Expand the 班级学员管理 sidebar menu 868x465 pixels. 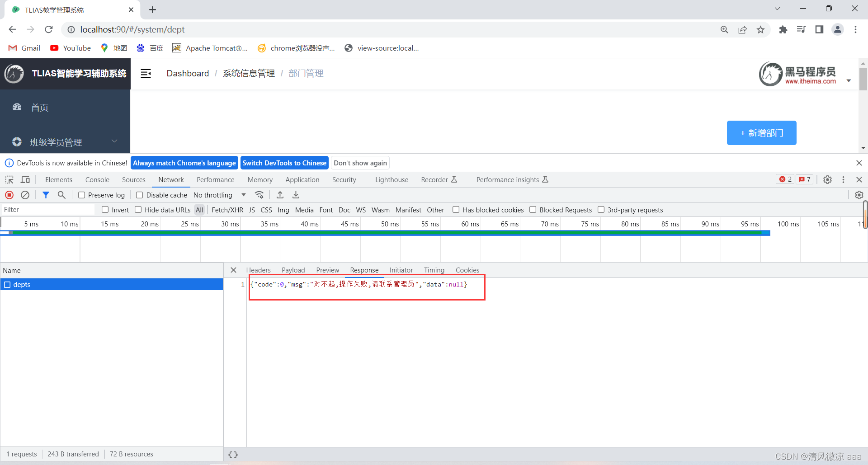[65, 142]
